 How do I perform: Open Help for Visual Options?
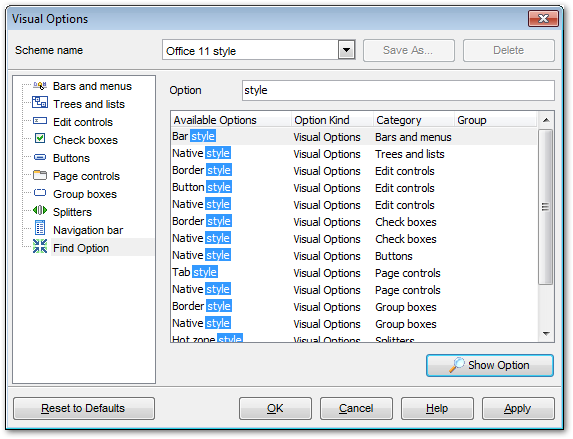[437, 408]
